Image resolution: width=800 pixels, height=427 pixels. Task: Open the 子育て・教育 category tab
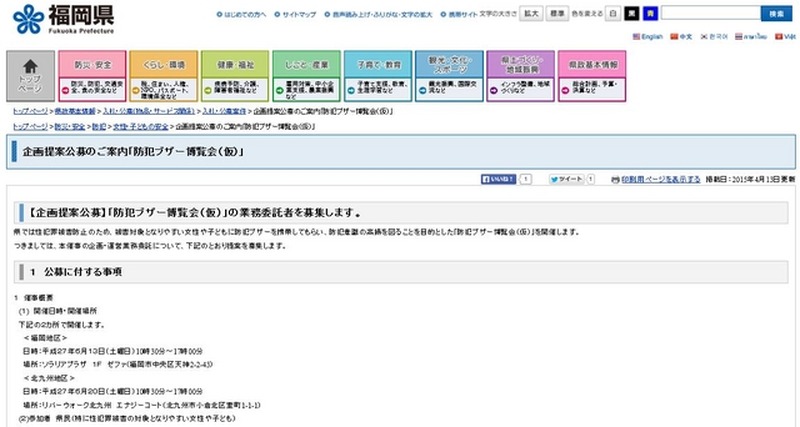(381, 75)
